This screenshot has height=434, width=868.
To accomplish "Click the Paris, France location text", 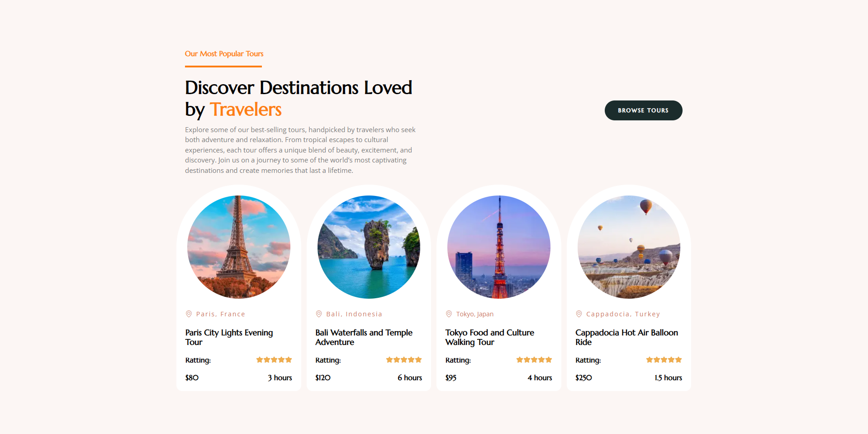I will [x=221, y=314].
